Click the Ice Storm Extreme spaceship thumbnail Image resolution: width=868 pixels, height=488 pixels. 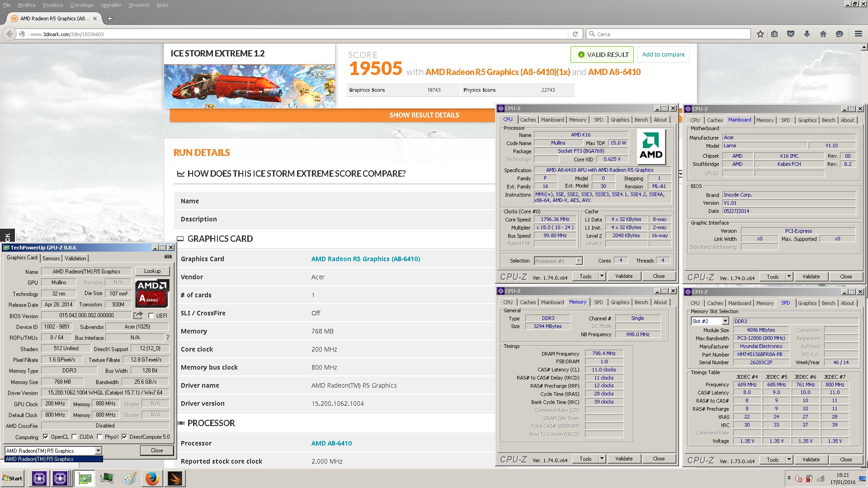250,86
